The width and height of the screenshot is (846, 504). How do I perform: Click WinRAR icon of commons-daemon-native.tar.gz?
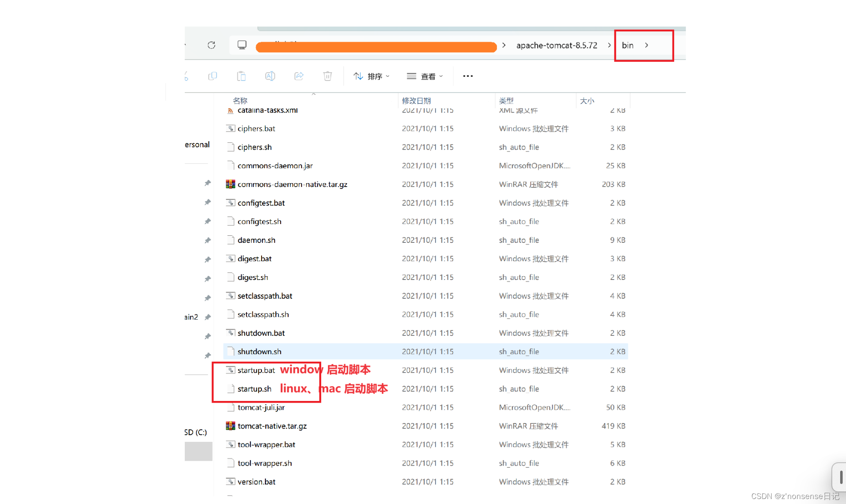(230, 184)
